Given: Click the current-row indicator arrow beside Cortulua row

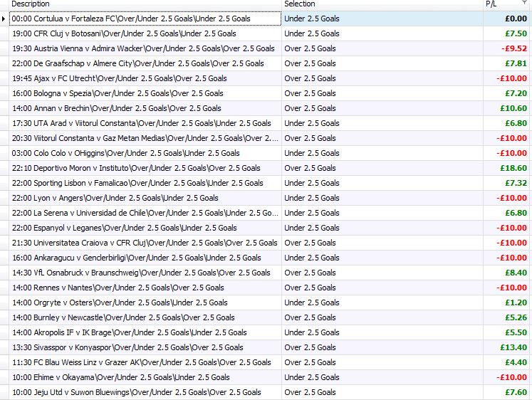Looking at the screenshot, I should click(x=4, y=19).
